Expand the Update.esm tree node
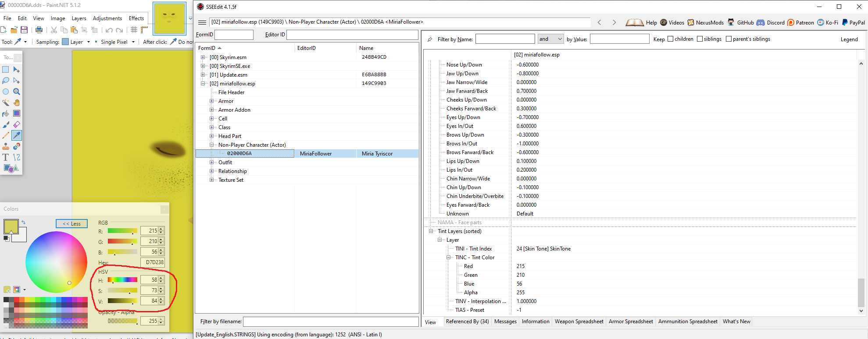 point(203,75)
